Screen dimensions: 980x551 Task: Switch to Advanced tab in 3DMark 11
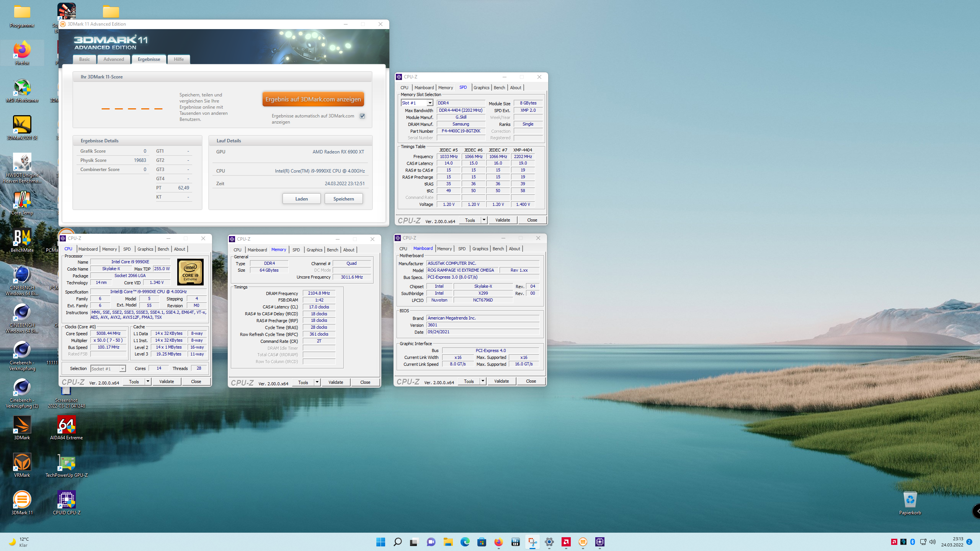[114, 59]
